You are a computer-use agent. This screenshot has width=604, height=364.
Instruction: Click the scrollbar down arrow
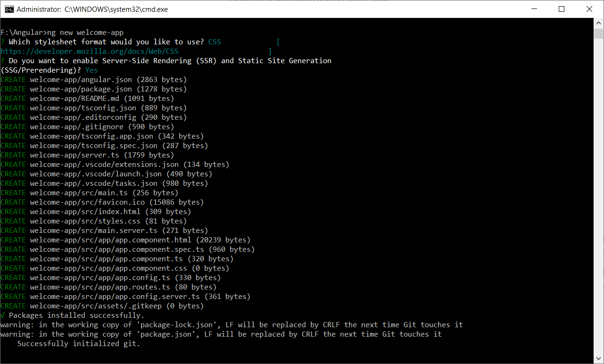coord(599,359)
